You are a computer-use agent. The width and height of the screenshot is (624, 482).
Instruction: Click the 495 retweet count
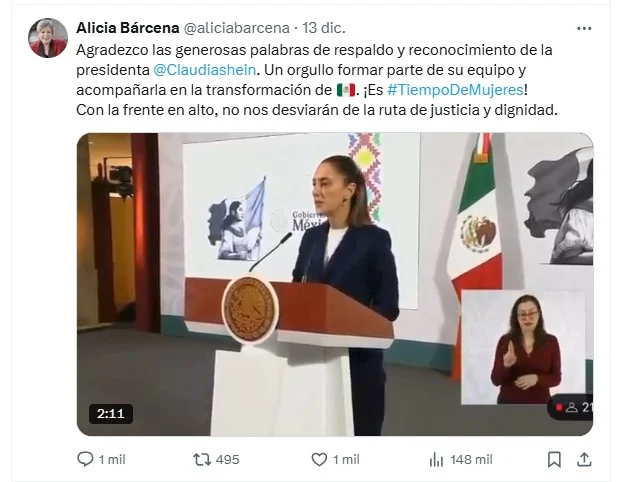click(228, 460)
